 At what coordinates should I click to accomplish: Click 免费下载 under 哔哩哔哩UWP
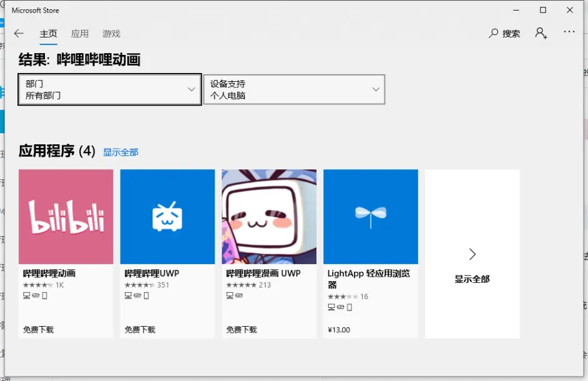coord(140,330)
